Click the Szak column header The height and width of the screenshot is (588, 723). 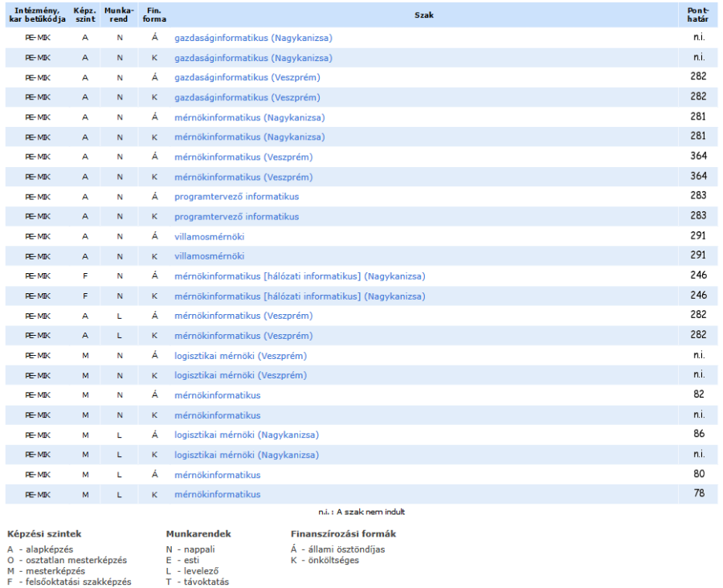[x=424, y=15]
